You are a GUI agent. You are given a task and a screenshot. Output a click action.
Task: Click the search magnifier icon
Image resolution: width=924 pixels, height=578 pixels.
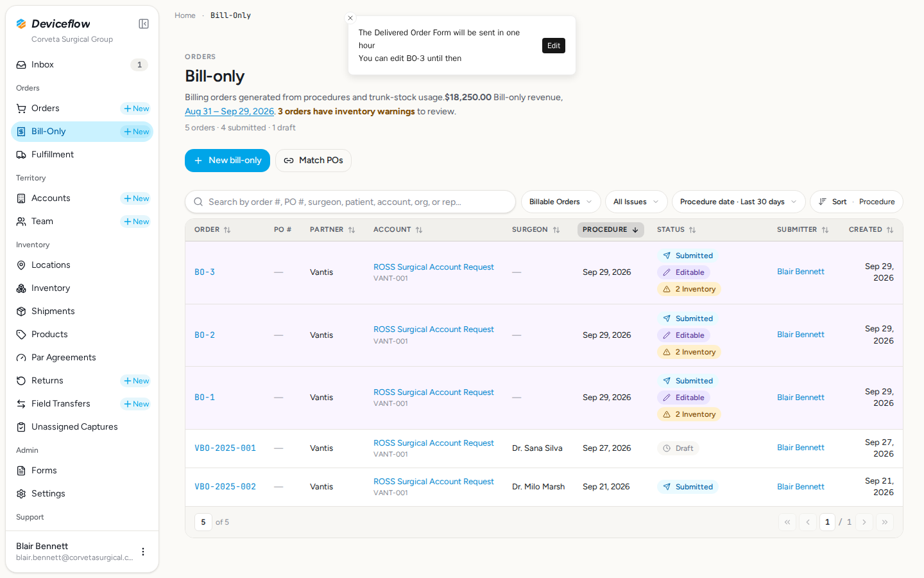(x=198, y=202)
